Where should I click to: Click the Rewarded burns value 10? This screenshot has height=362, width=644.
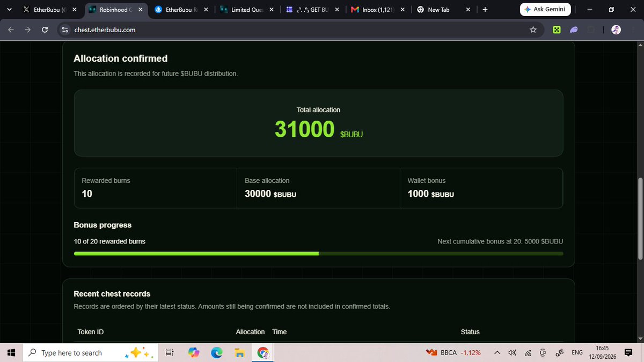pos(87,194)
